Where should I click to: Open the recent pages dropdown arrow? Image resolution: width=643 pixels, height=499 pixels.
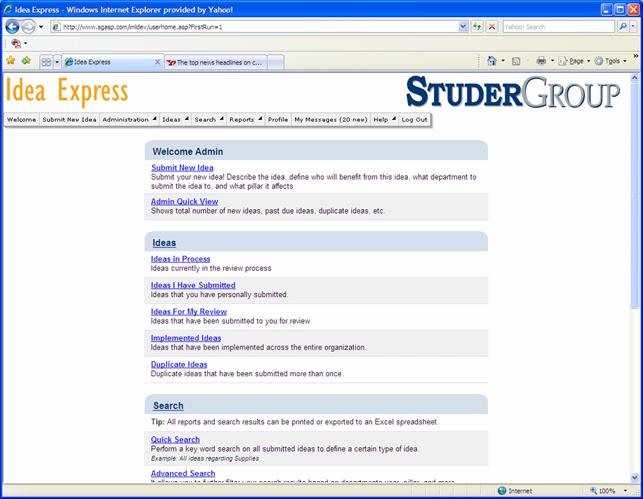pos(41,27)
